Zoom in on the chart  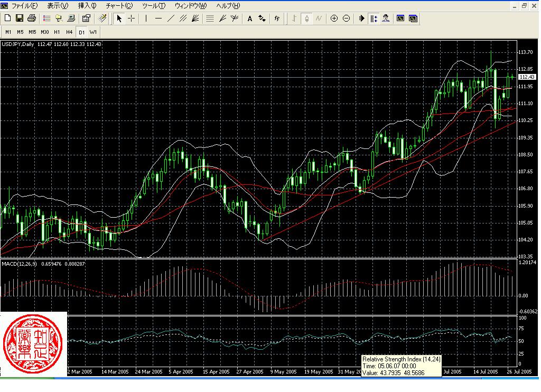tap(334, 18)
